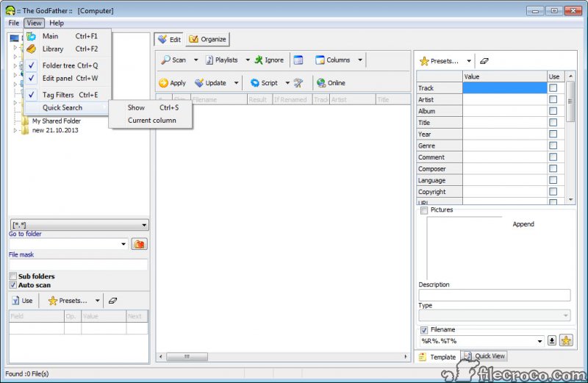The height and width of the screenshot is (383, 588).
Task: Open the filter Presets star
Action: tap(53, 301)
